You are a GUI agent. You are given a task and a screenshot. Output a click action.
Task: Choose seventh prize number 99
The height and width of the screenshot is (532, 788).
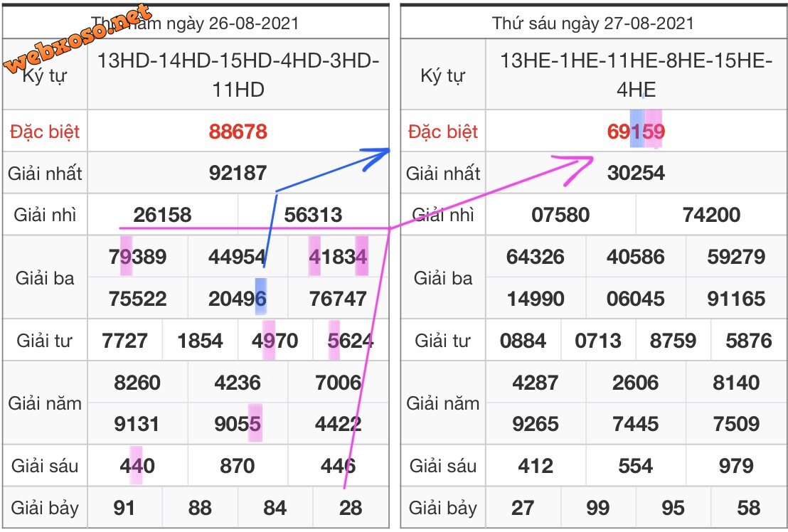click(598, 508)
